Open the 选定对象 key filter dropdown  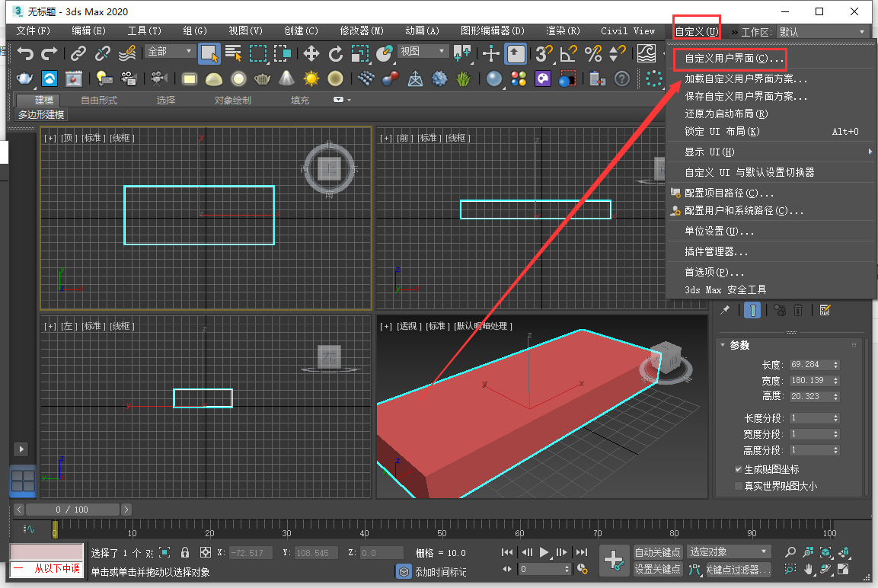coord(729,551)
